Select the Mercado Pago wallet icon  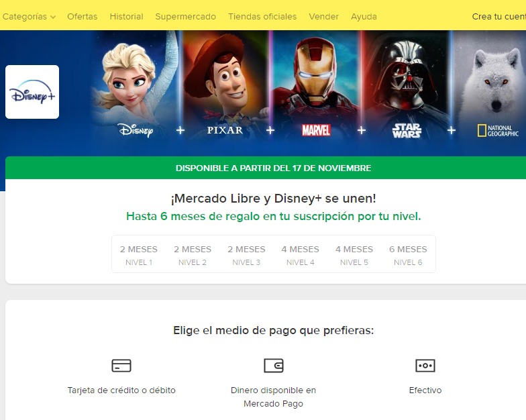tap(274, 365)
